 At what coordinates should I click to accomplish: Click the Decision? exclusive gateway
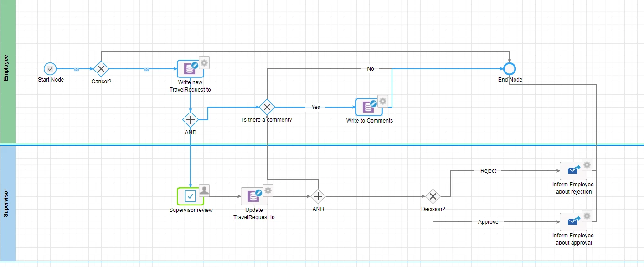pos(433,196)
